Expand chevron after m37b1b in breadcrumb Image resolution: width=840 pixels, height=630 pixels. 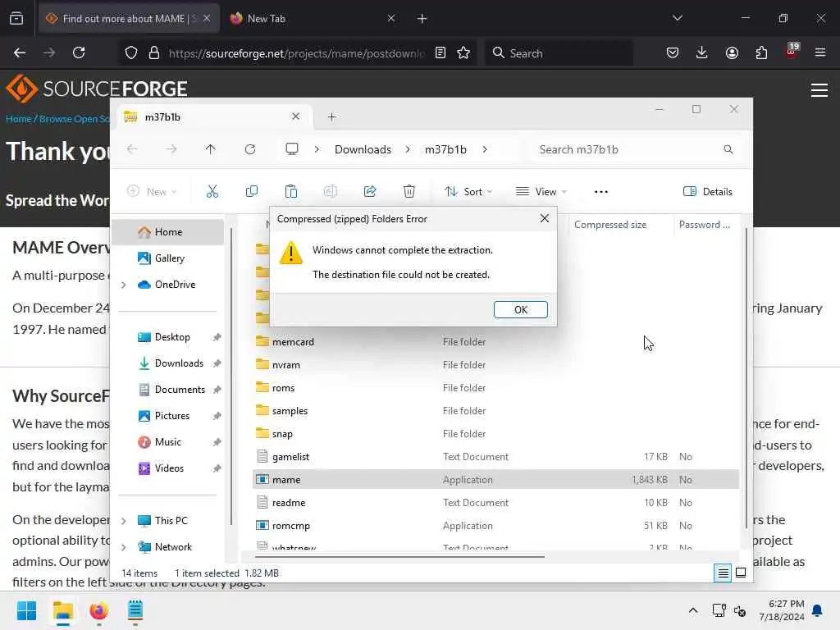[485, 149]
